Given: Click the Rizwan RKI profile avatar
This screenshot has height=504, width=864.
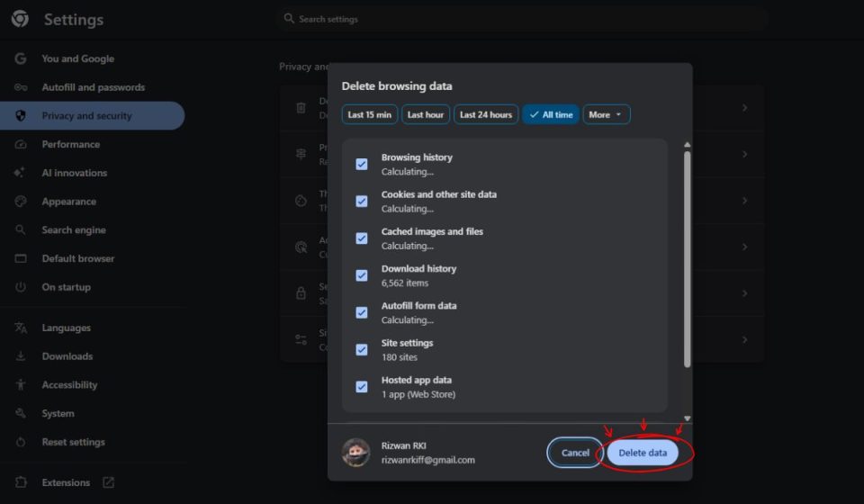Looking at the screenshot, I should coord(355,453).
